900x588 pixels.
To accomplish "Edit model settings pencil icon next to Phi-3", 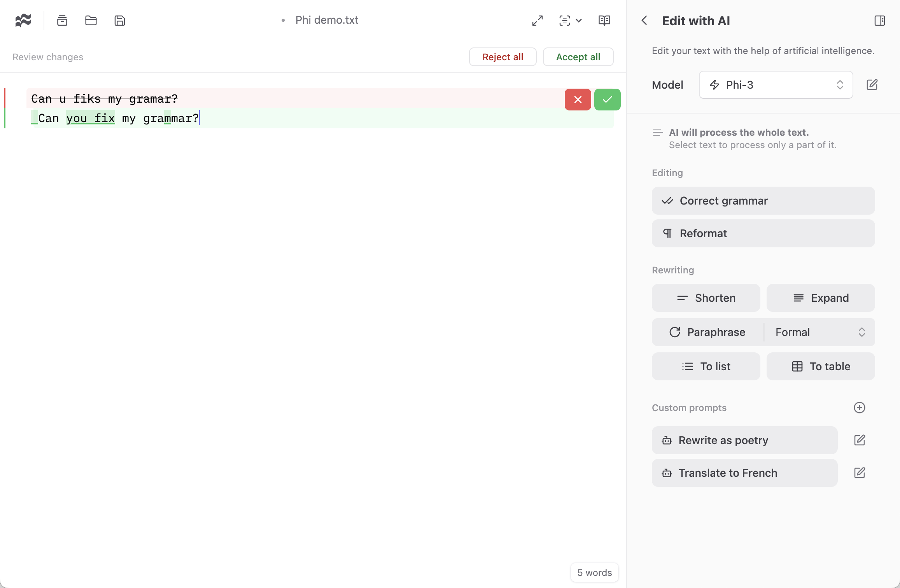I will 872,84.
